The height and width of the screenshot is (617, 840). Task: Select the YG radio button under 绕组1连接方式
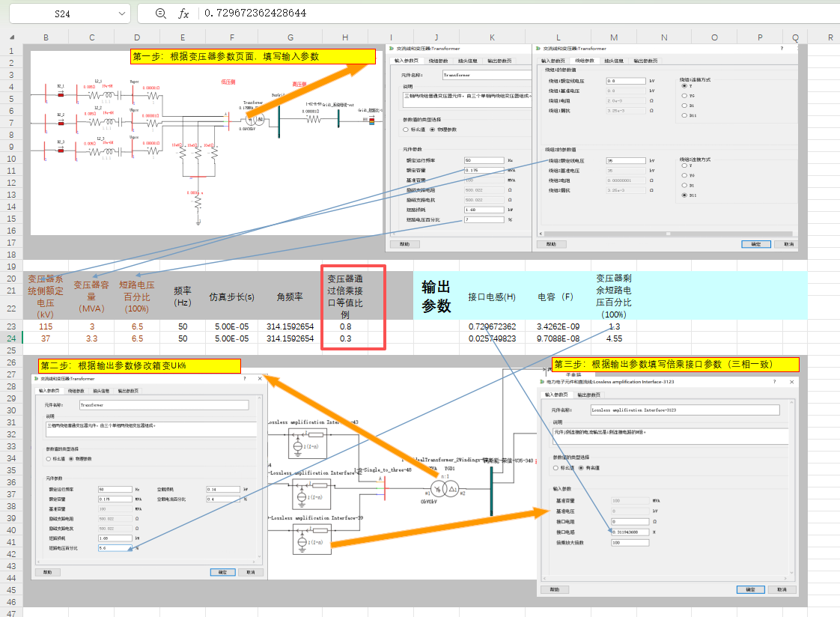[x=683, y=95]
